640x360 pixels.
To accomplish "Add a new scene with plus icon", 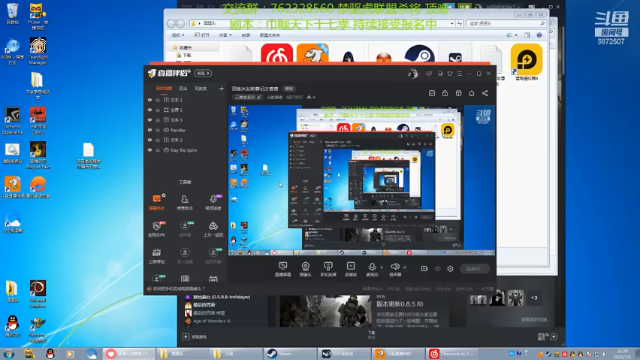I will (221, 89).
